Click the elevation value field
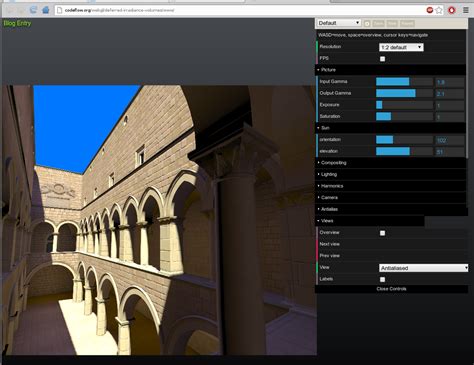 pyautogui.click(x=450, y=152)
